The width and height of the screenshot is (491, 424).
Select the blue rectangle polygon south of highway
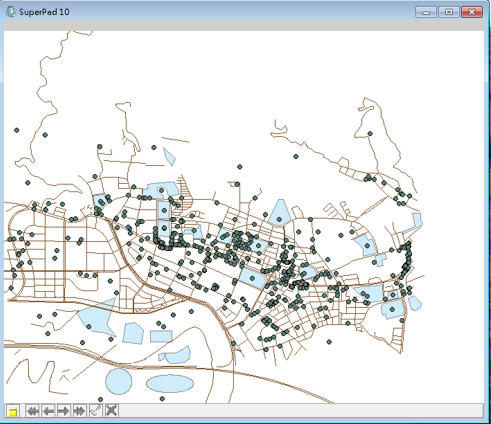161,336
